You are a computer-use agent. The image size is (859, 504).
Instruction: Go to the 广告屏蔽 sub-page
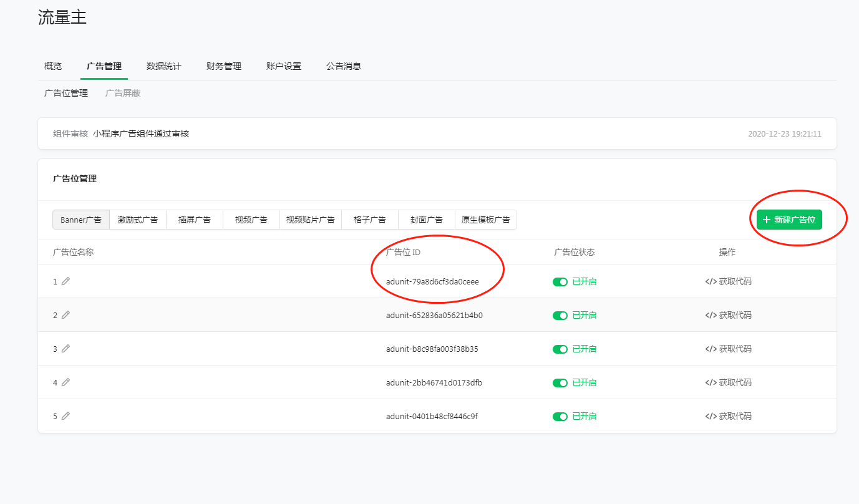coord(123,93)
